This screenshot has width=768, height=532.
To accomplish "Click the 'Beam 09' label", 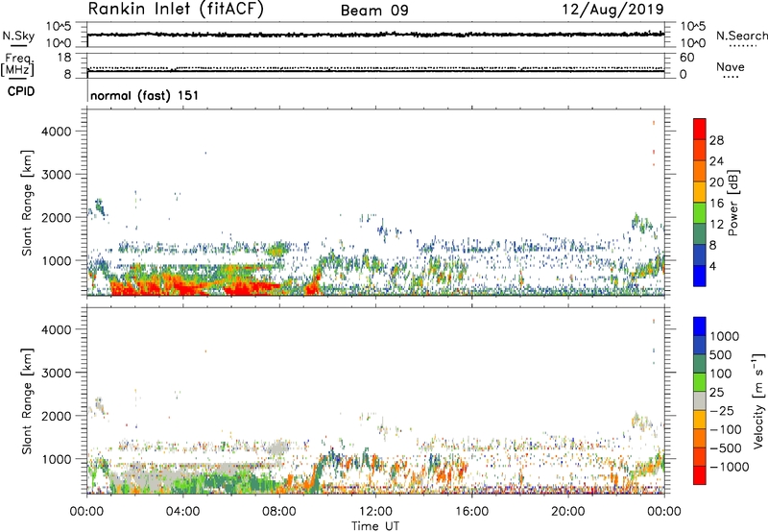I will click(374, 11).
